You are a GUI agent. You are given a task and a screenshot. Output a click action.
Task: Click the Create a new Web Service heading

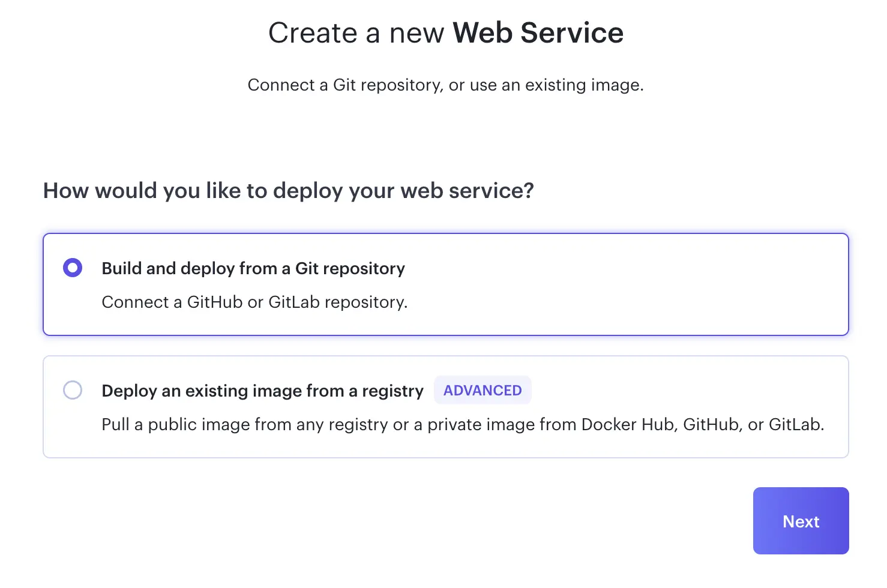click(446, 33)
